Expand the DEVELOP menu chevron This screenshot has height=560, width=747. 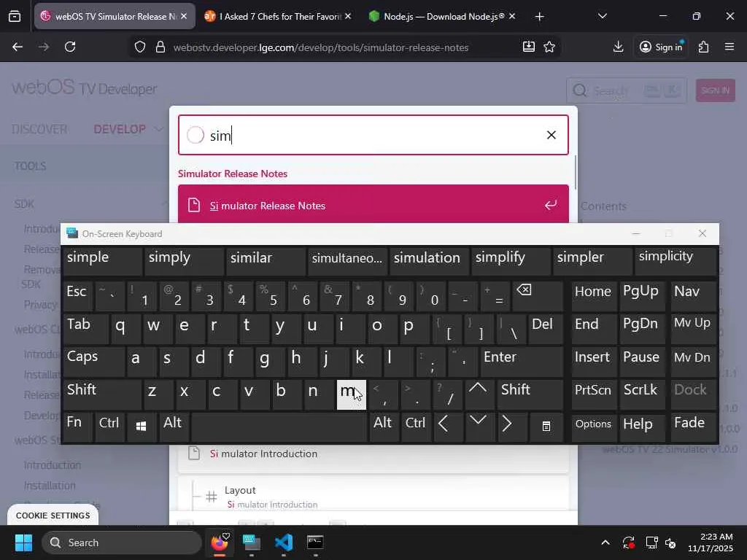159,129
